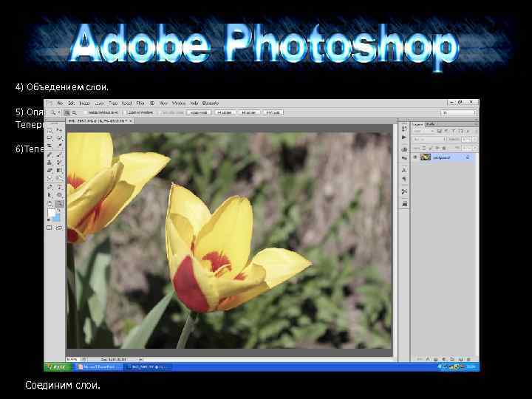The image size is (532, 399).
Task: Swap foreground and background colors
Action: click(58, 210)
